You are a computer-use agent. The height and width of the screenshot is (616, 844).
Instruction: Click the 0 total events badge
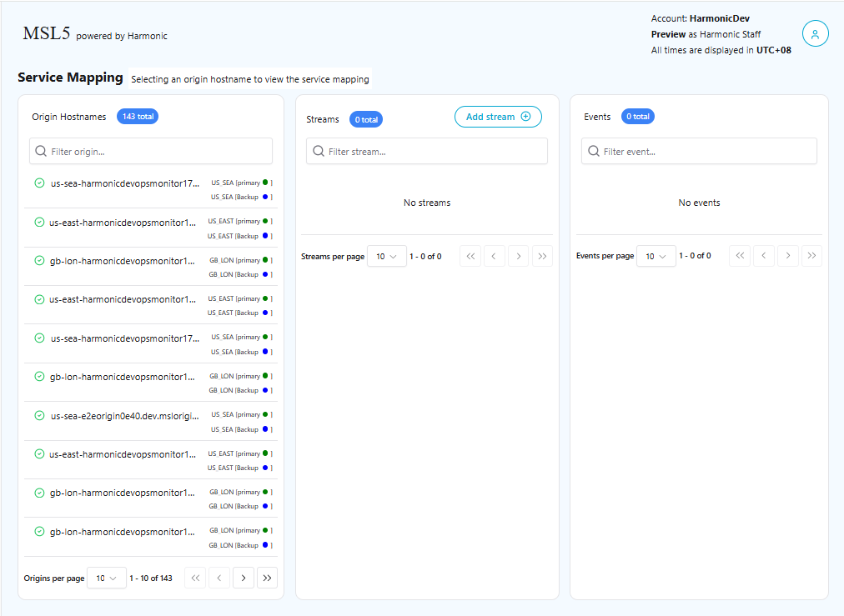(637, 117)
